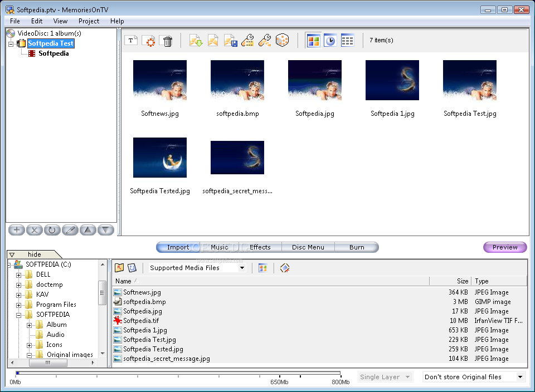Click the trash can delete icon
Viewport: 535px width, 392px height.
[168, 41]
